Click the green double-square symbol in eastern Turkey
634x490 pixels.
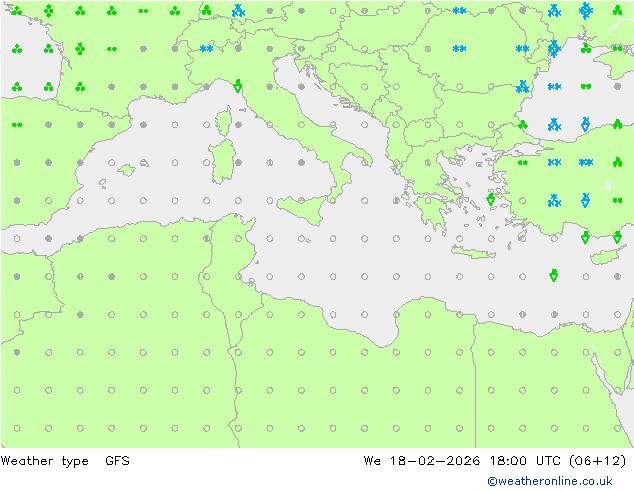[617, 201]
